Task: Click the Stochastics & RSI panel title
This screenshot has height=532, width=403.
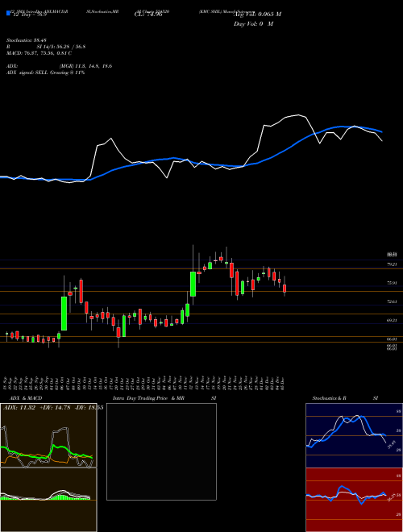Action: click(x=345, y=398)
